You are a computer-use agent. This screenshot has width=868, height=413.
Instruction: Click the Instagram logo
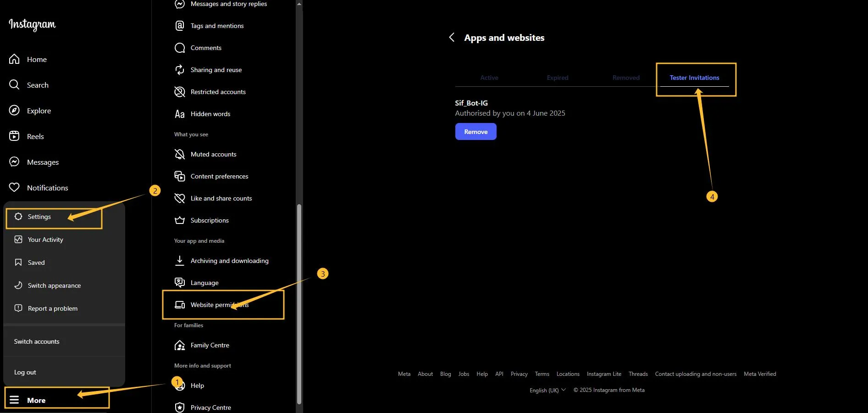(x=32, y=24)
